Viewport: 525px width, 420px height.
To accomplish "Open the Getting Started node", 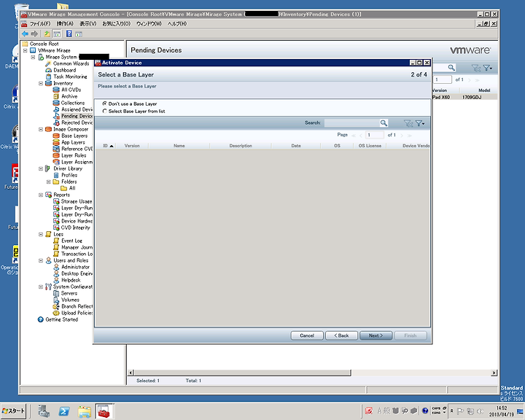I will point(61,319).
